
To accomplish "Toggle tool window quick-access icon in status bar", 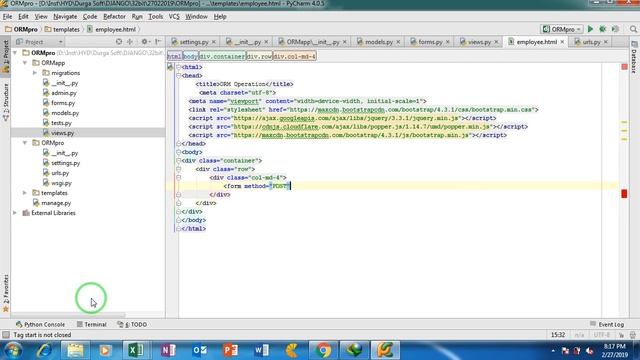I will (6, 335).
